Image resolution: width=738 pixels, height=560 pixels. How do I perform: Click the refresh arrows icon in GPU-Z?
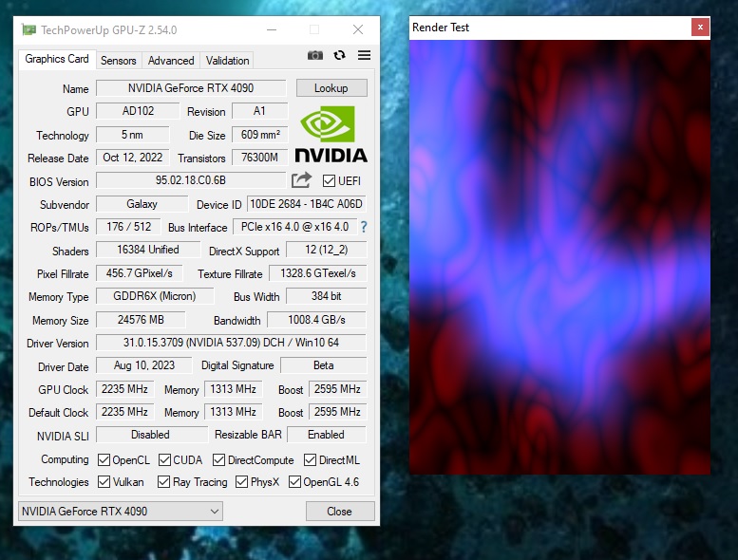pos(339,55)
